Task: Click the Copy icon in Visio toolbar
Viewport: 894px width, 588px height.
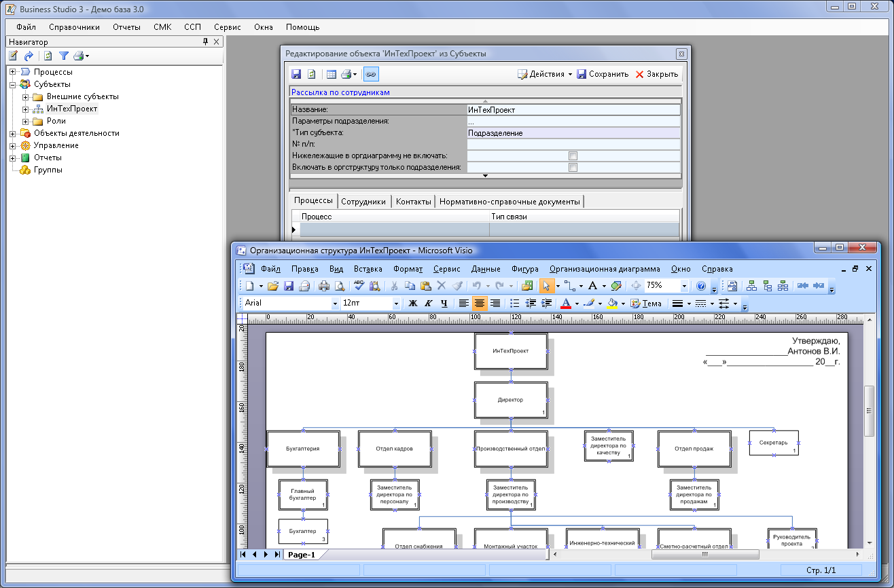Action: [x=410, y=286]
